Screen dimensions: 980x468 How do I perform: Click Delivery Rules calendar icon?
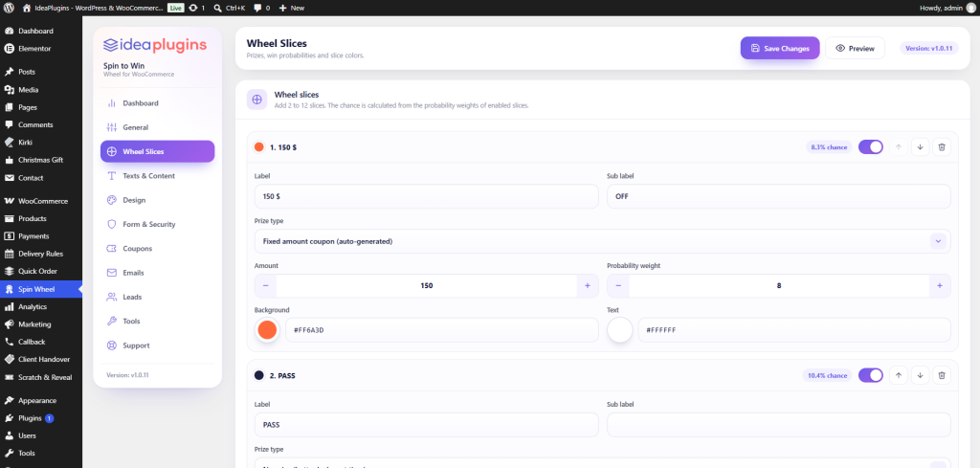click(10, 254)
